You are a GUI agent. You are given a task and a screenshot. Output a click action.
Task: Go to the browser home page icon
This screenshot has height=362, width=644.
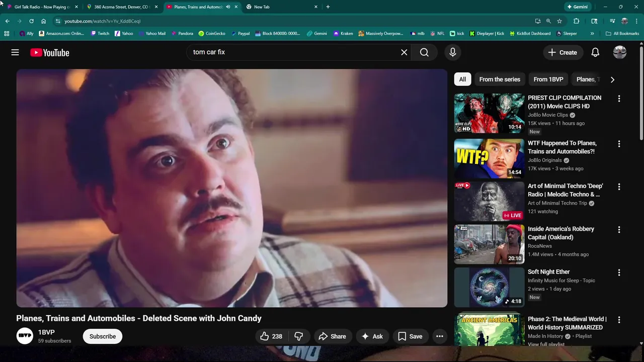click(43, 21)
